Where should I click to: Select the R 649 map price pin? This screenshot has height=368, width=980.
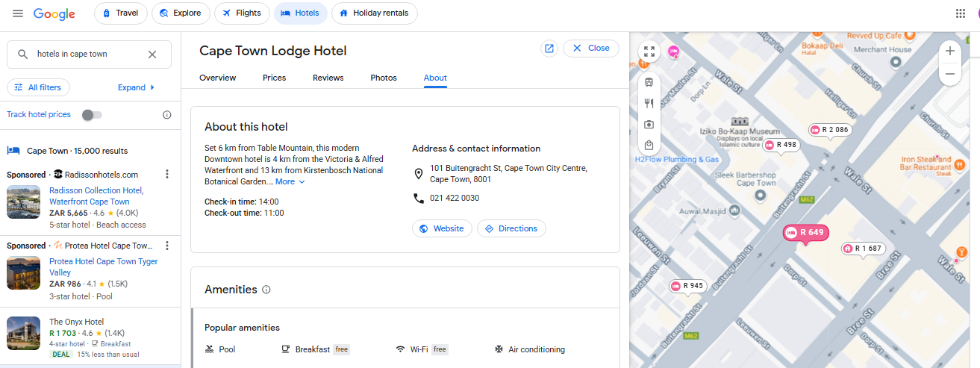806,233
